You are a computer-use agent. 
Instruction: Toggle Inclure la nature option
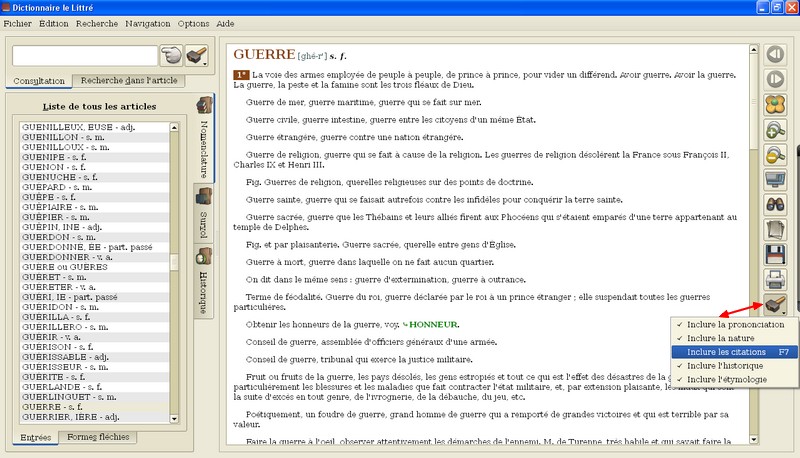coord(734,338)
